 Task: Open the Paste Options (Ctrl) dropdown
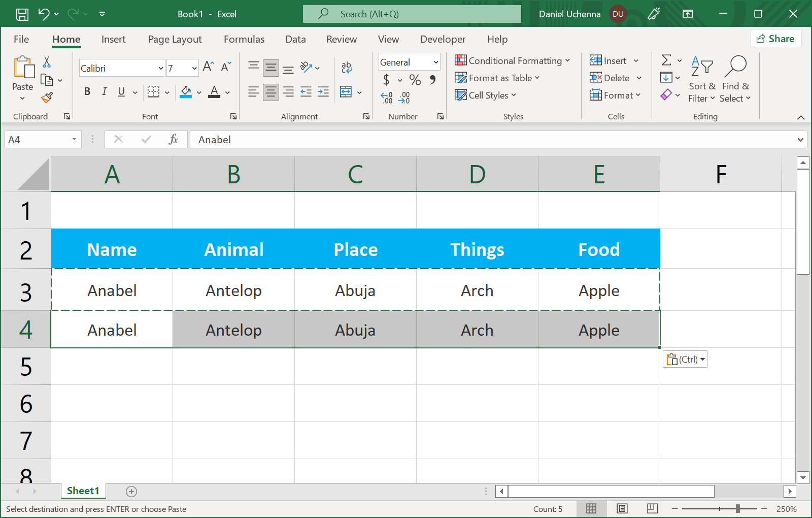click(685, 360)
